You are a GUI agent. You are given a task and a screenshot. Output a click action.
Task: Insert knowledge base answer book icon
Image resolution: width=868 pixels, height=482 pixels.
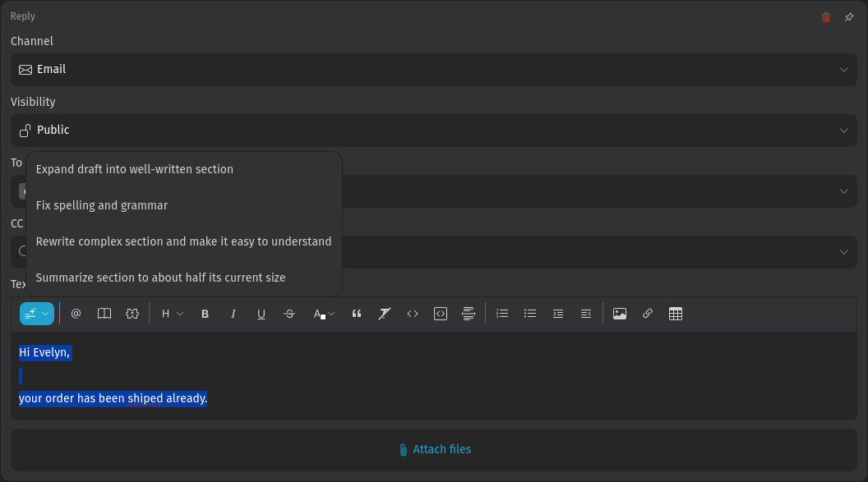pyautogui.click(x=104, y=314)
